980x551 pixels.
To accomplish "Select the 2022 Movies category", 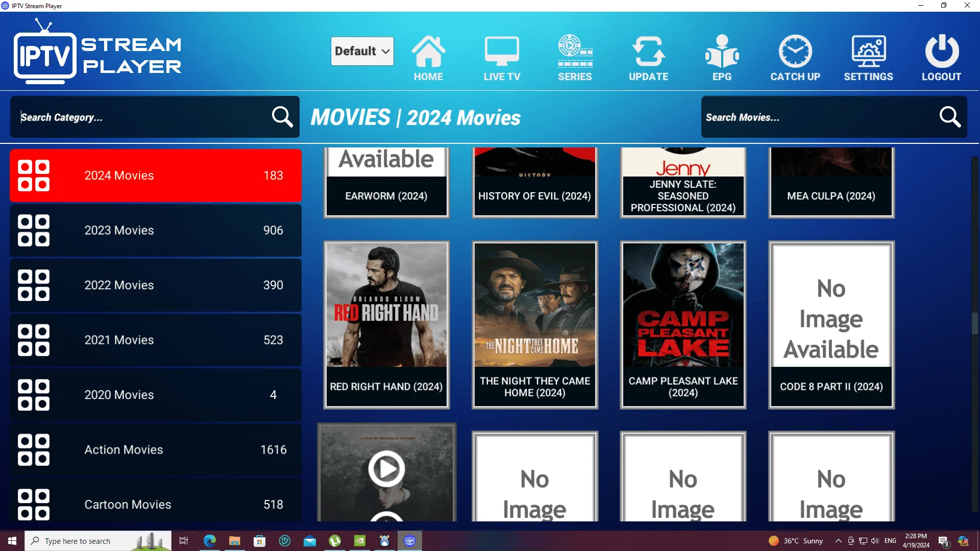I will coord(156,285).
